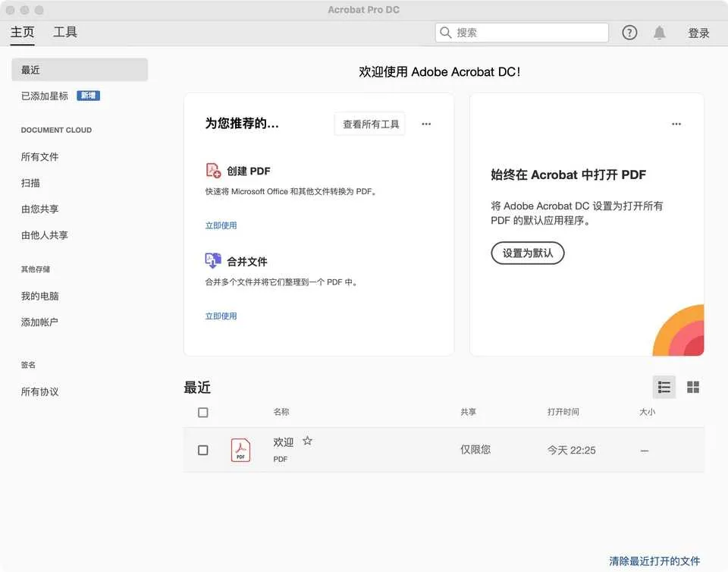Select 最近 in the sidebar
This screenshot has height=572, width=728.
tap(80, 70)
